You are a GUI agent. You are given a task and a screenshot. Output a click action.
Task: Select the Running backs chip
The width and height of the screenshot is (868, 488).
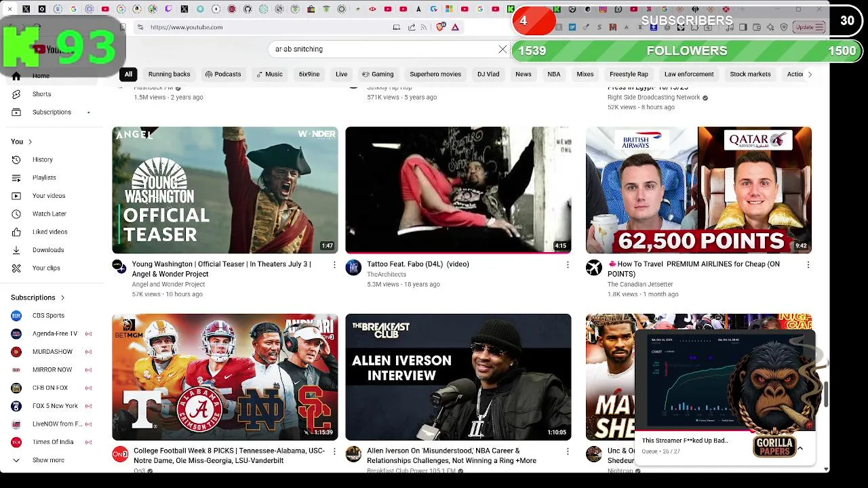tap(169, 74)
